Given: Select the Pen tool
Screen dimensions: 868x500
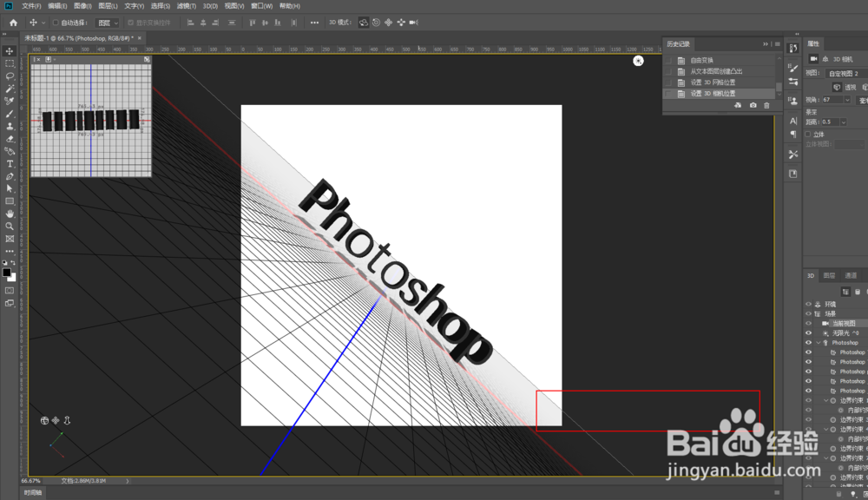Looking at the screenshot, I should 10,176.
